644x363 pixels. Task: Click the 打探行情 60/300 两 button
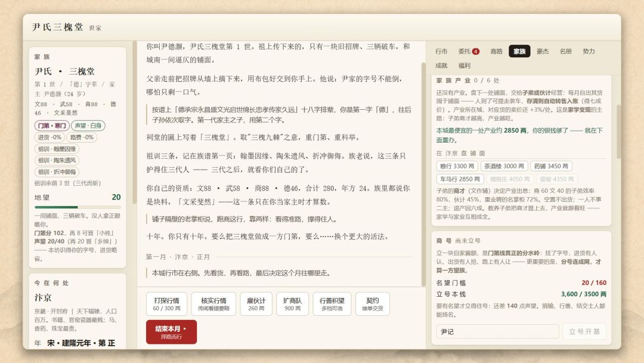point(166,304)
